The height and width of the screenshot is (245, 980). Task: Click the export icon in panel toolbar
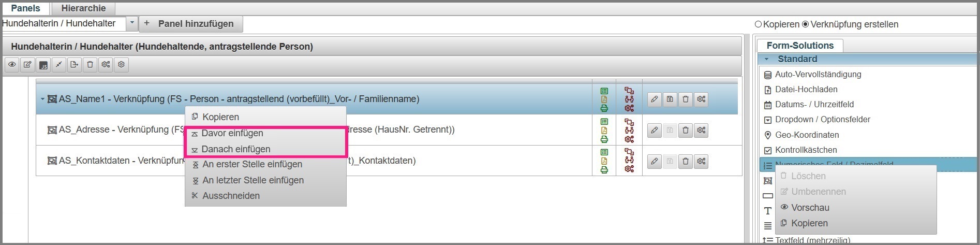[75, 65]
